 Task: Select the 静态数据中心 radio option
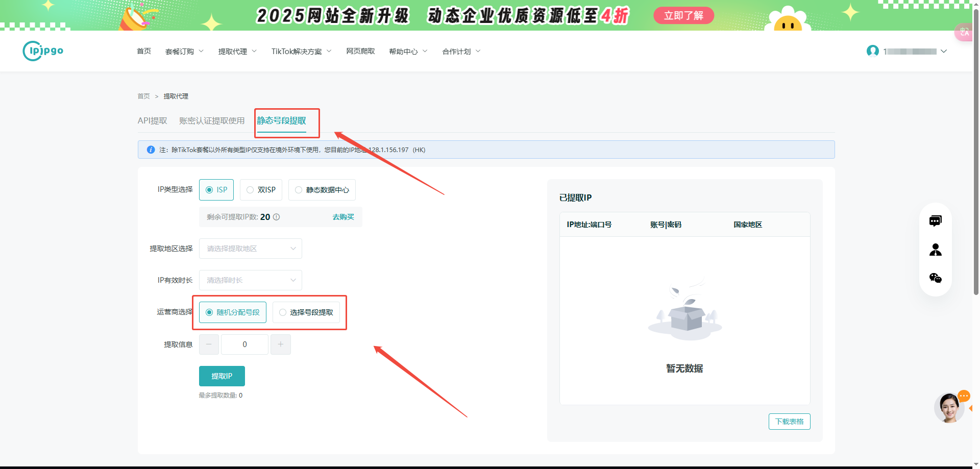[x=322, y=190]
